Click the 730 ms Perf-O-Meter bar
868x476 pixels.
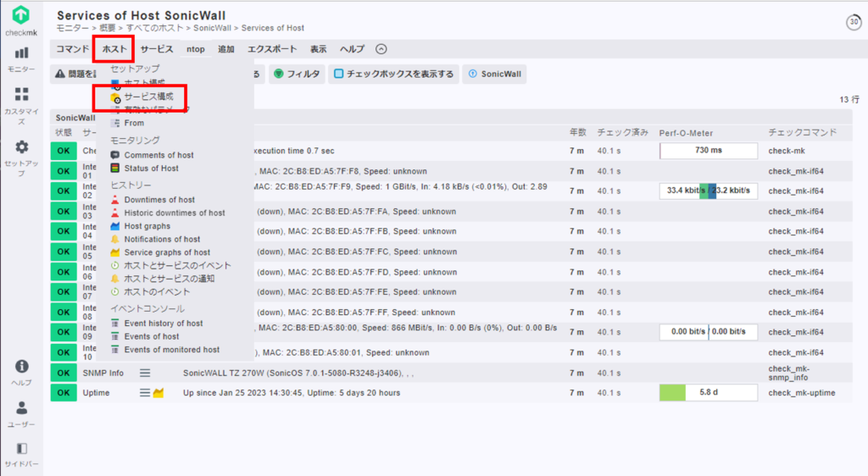click(x=709, y=151)
